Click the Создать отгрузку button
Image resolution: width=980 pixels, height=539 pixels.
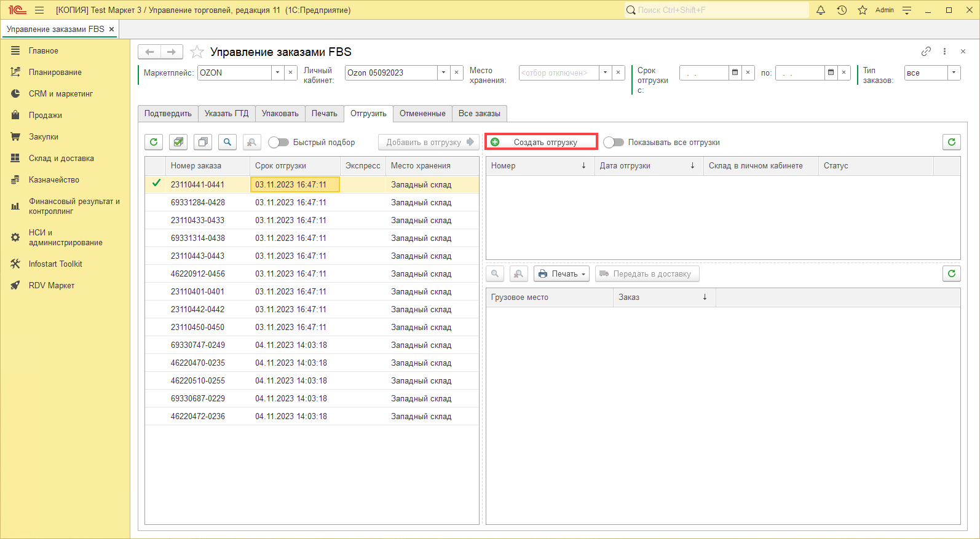541,142
